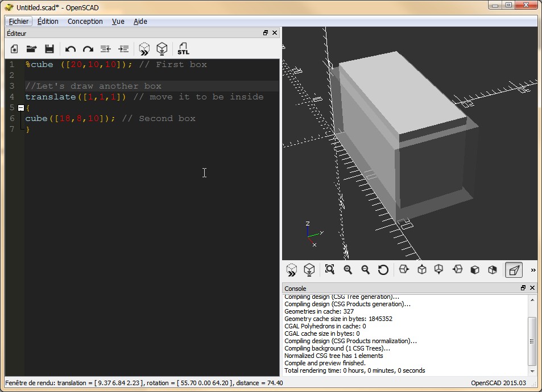
Task: Switch to the third cube view icon after Reset view
Action: pos(439,269)
